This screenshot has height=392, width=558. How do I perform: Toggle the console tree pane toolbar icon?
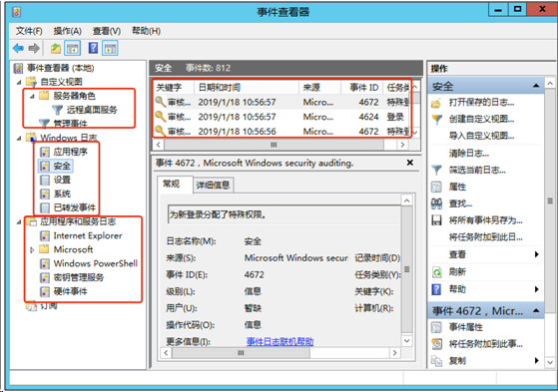[72, 48]
